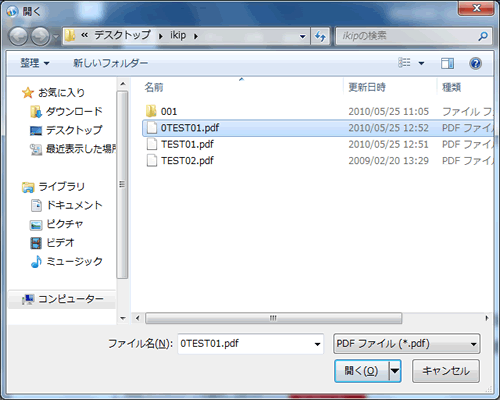Open the 001 folder icon

(151, 111)
